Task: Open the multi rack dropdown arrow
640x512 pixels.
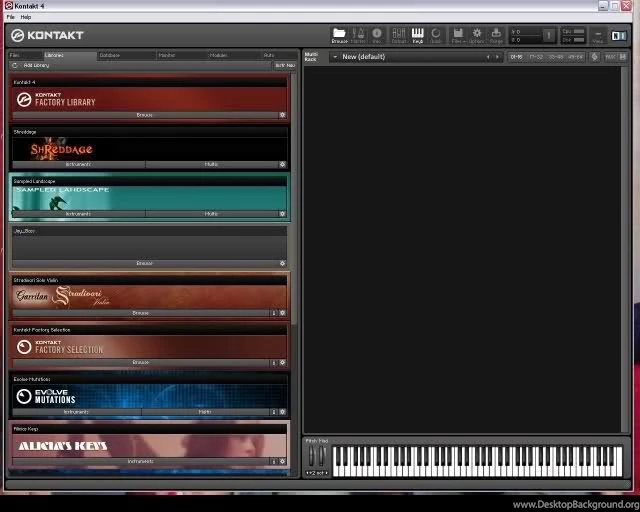Action: pos(335,57)
